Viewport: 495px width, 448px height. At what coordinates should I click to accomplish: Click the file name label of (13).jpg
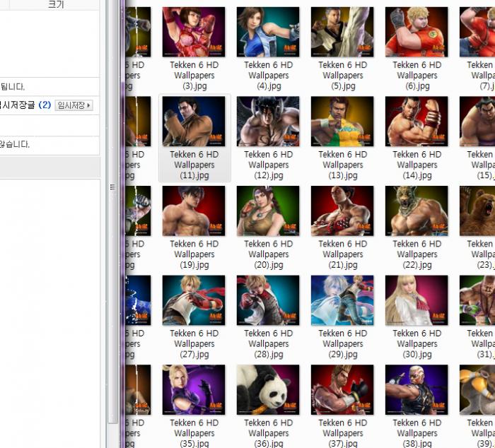342,165
